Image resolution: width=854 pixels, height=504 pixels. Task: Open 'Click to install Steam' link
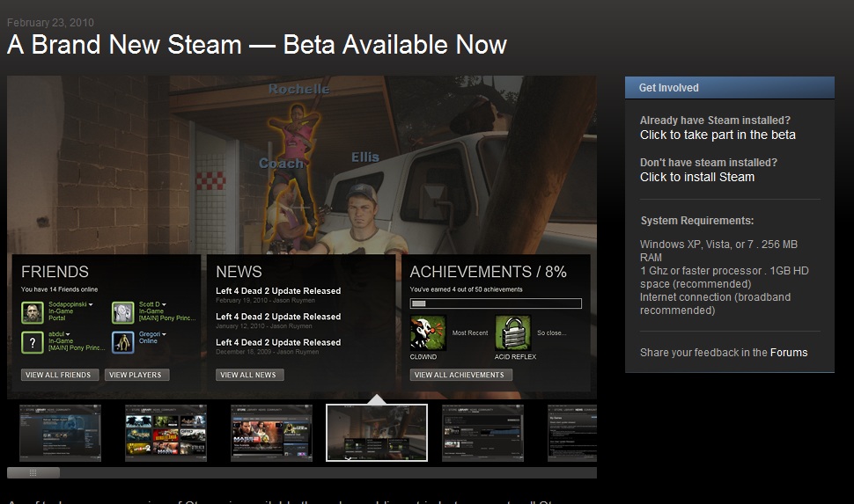(697, 177)
